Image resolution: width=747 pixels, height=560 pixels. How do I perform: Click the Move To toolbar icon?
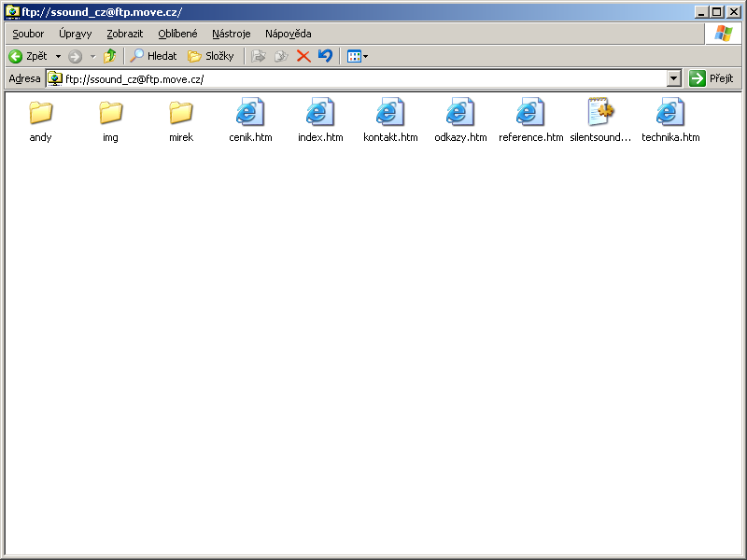[259, 56]
